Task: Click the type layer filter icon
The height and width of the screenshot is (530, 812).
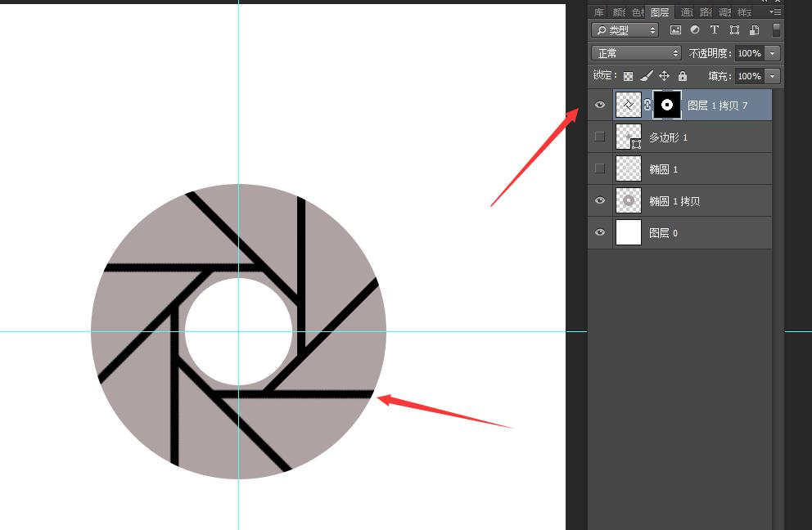Action: tap(714, 30)
